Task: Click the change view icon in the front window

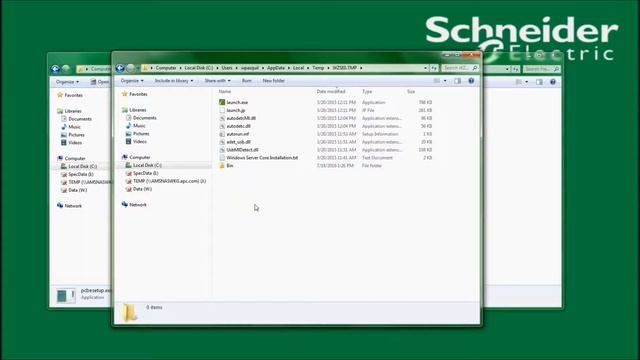Action: click(x=437, y=81)
